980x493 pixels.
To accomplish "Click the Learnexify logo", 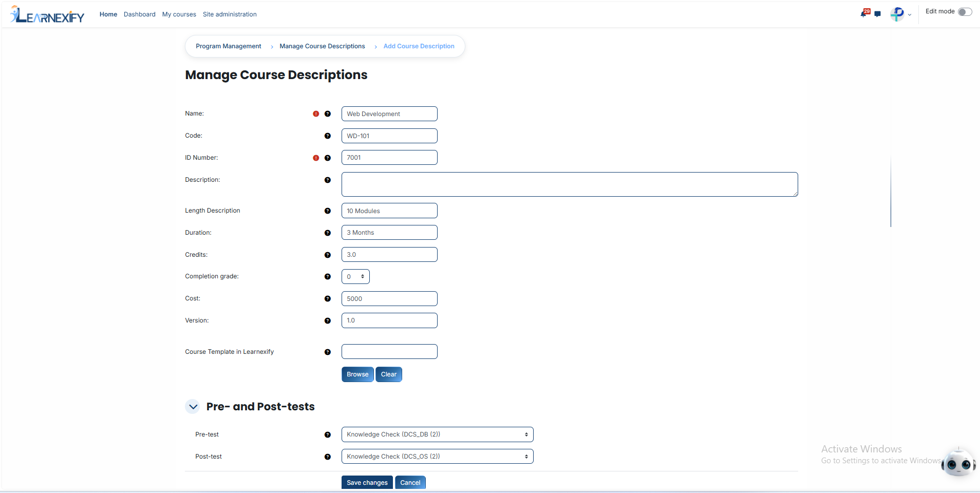I will coord(47,14).
